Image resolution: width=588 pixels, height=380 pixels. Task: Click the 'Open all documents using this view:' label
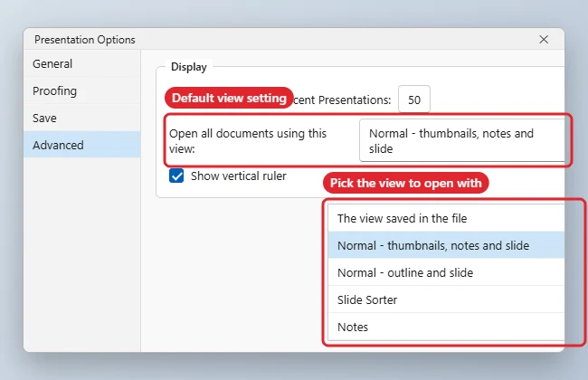pyautogui.click(x=248, y=141)
